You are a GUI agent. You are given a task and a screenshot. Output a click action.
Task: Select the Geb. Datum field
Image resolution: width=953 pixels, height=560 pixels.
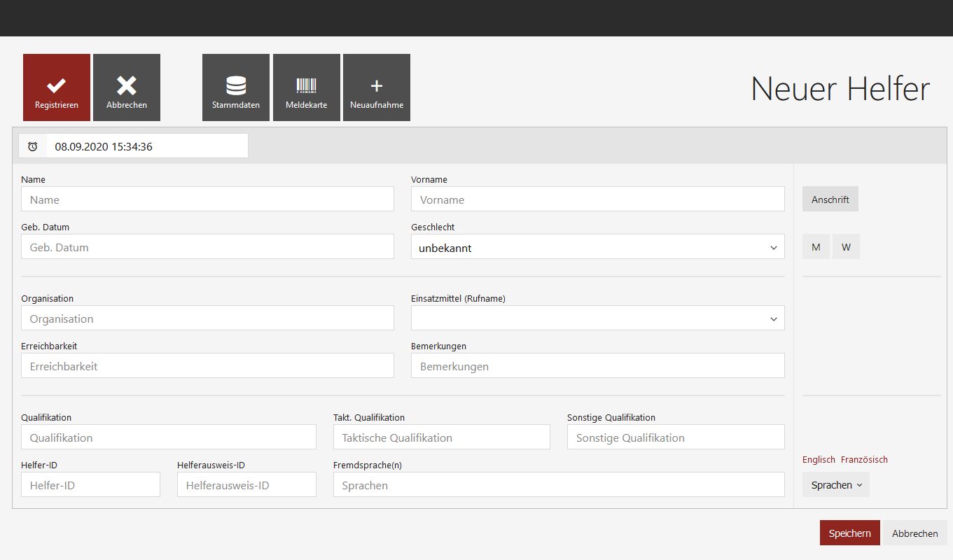pos(207,247)
